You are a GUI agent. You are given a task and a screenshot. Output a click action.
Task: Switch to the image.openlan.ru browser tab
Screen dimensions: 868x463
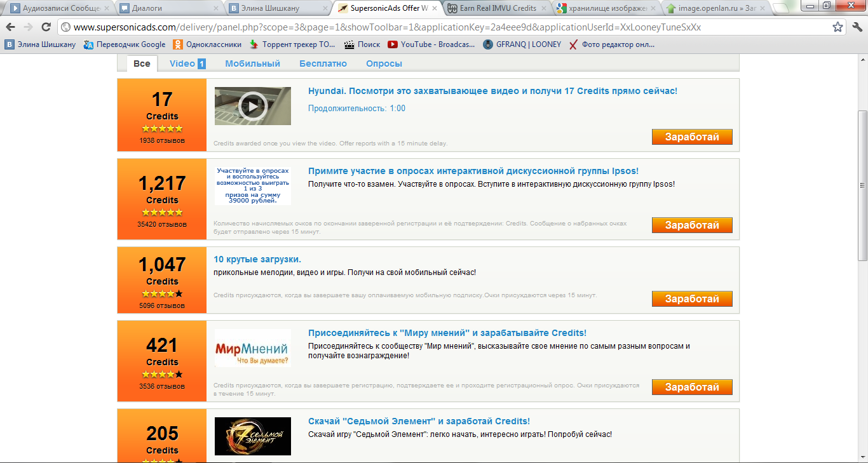pos(714,8)
